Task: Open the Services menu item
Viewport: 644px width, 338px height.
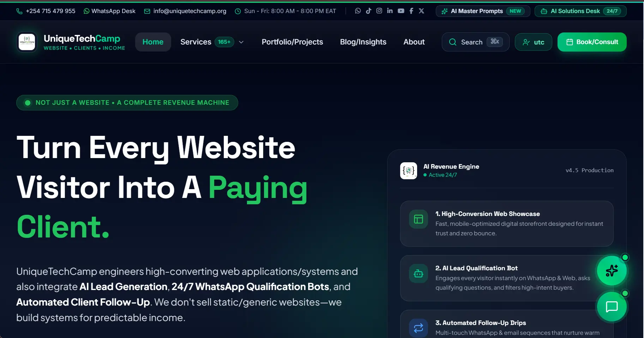Action: pyautogui.click(x=196, y=42)
